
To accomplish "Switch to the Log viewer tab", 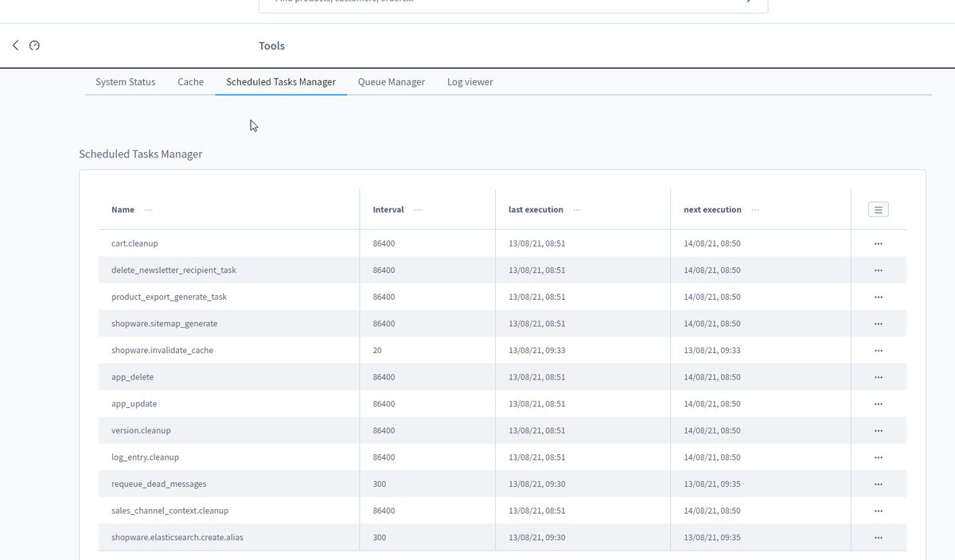I will click(x=470, y=81).
